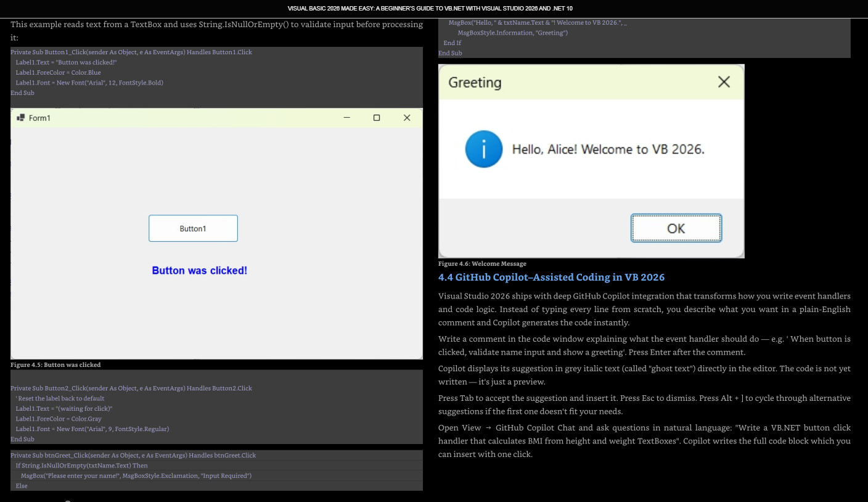Click the Figure 4.6 Welcome Message caption

(x=482, y=264)
